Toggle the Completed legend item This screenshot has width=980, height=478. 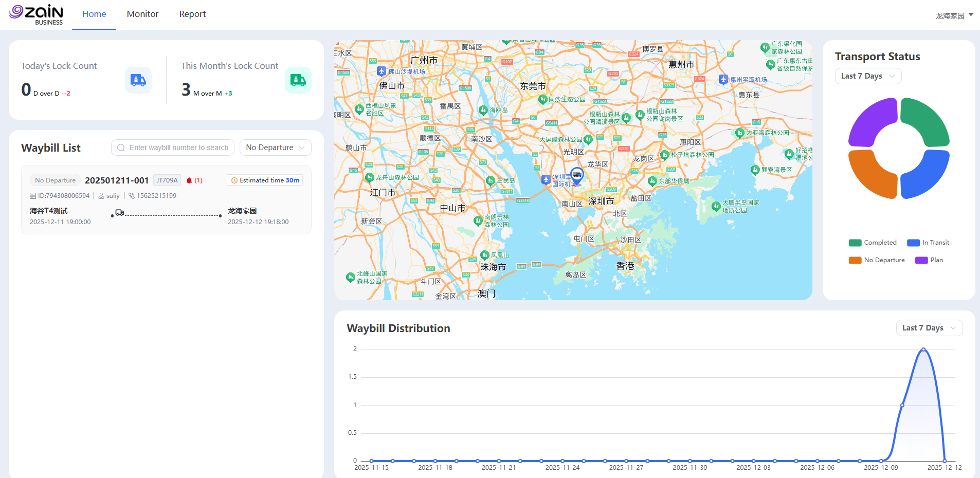(x=873, y=243)
